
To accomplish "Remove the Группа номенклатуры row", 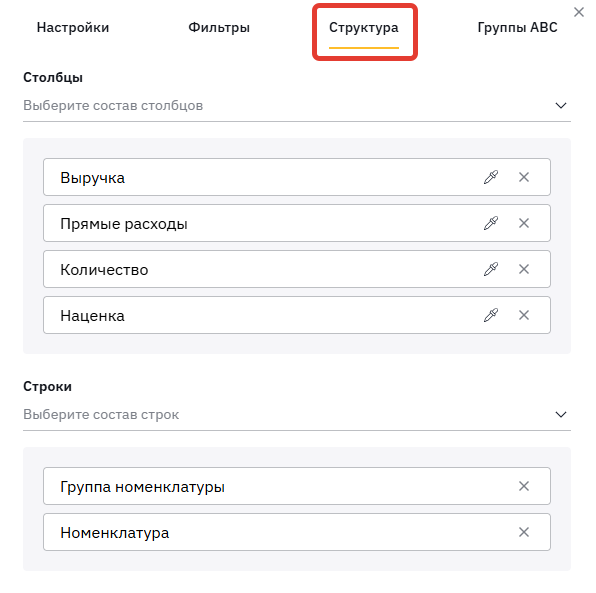I will click(524, 486).
